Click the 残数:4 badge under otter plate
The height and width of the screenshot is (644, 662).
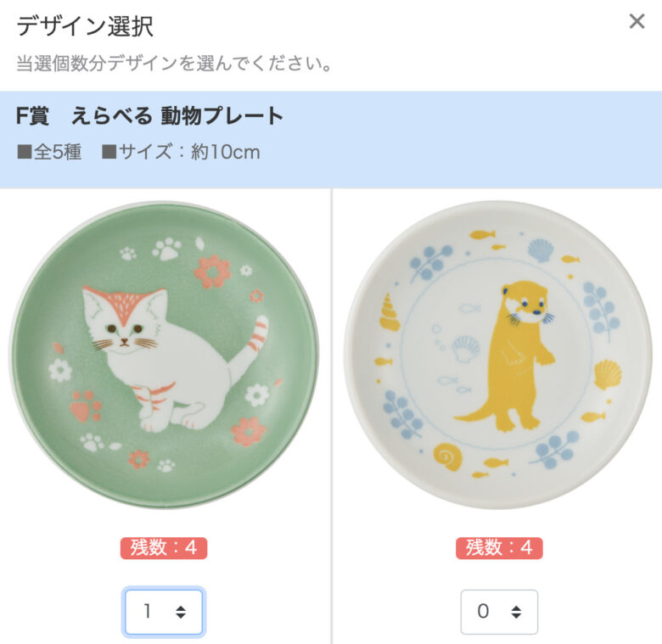tap(499, 548)
